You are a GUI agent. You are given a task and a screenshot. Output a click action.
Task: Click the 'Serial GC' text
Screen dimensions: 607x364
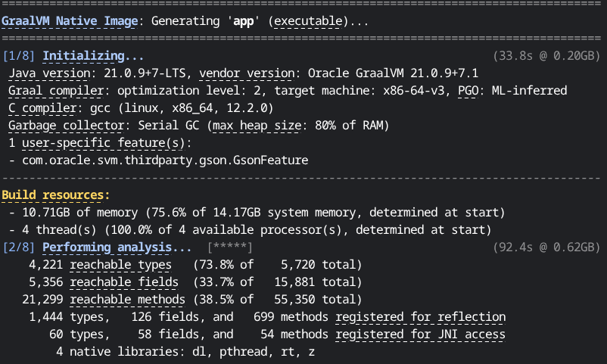168,126
